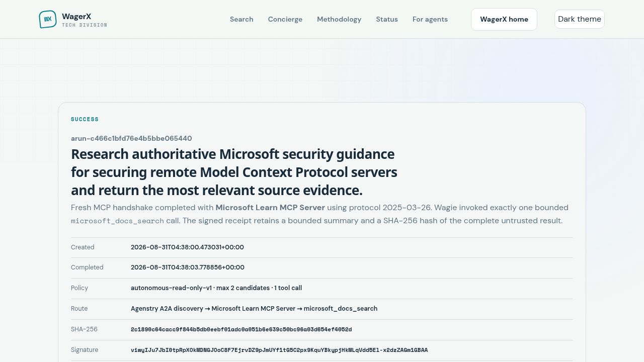This screenshot has height=362, width=644.
Task: Click the SHA-256 row label
Action: (85, 329)
